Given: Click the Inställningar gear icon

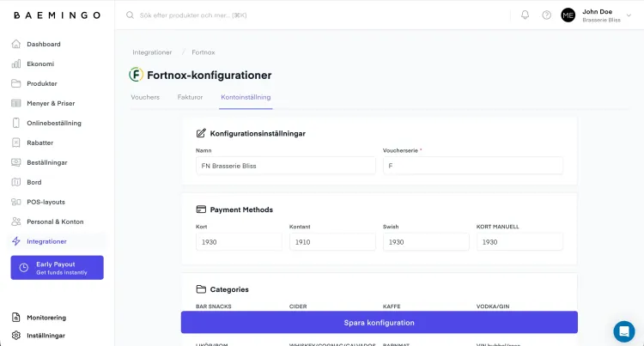Looking at the screenshot, I should pos(16,336).
